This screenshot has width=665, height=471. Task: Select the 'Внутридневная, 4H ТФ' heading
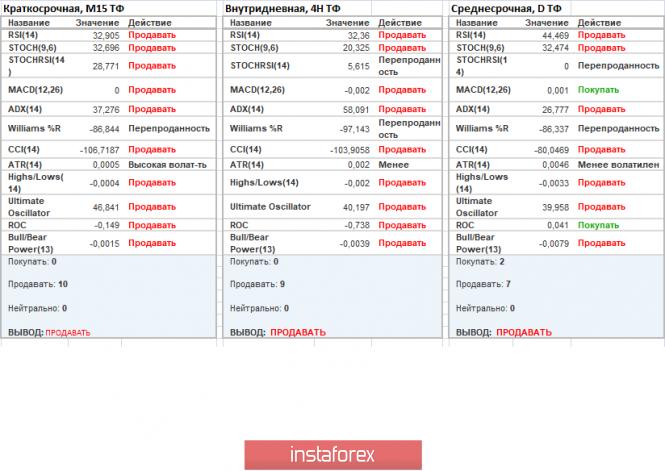coord(283,8)
